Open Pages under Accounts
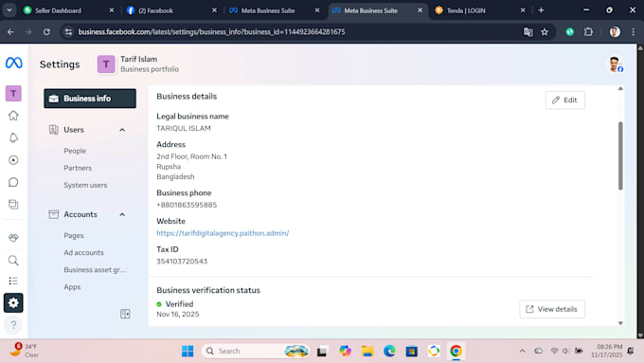644x363 pixels. [74, 236]
